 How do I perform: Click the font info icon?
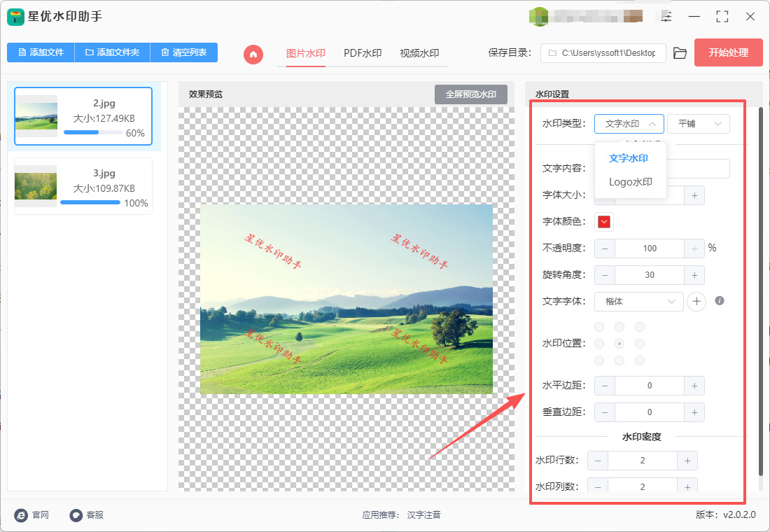tap(720, 300)
